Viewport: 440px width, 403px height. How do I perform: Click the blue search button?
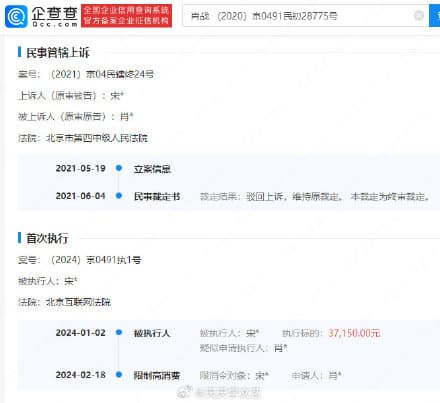click(435, 15)
